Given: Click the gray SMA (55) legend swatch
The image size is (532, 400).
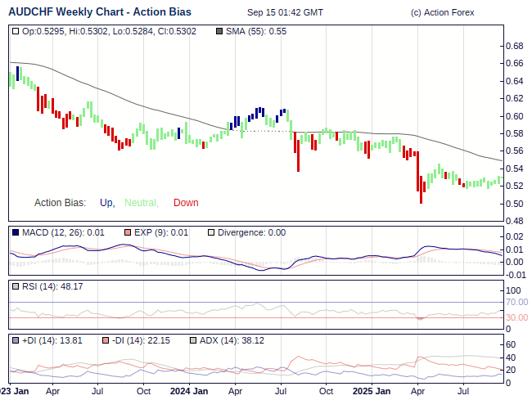Looking at the screenshot, I should click(218, 31).
